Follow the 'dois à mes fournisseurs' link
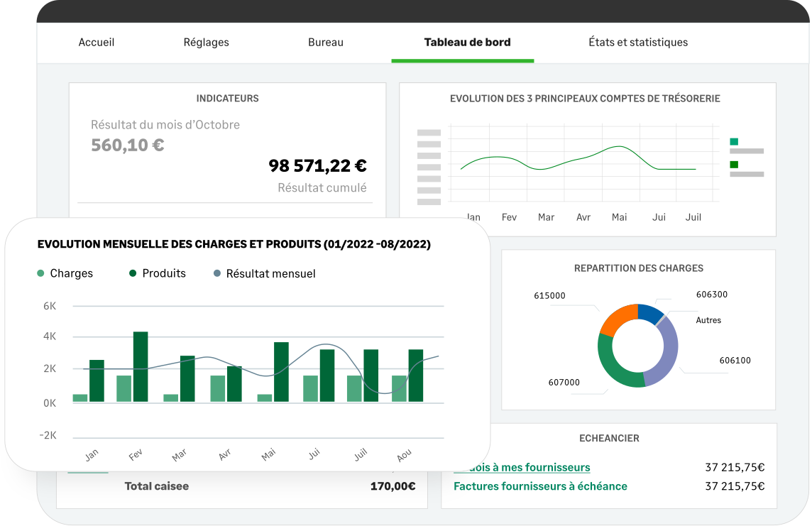This screenshot has width=812, height=526. 530,468
